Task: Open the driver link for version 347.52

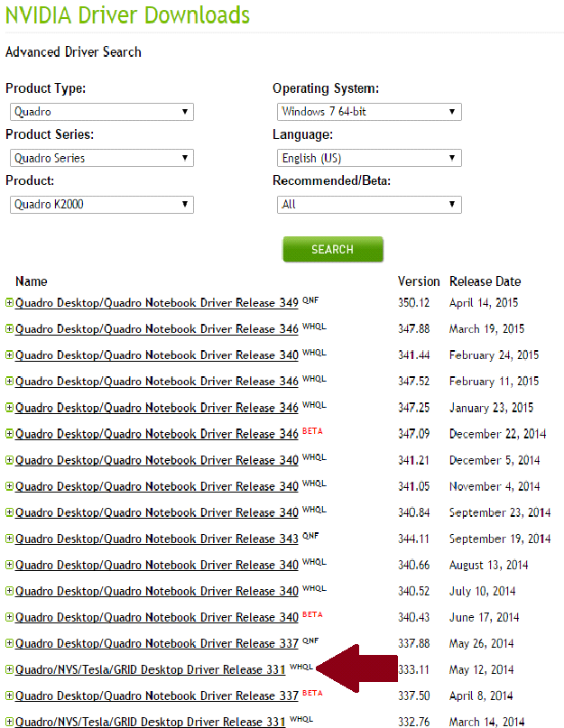Action: 157,382
